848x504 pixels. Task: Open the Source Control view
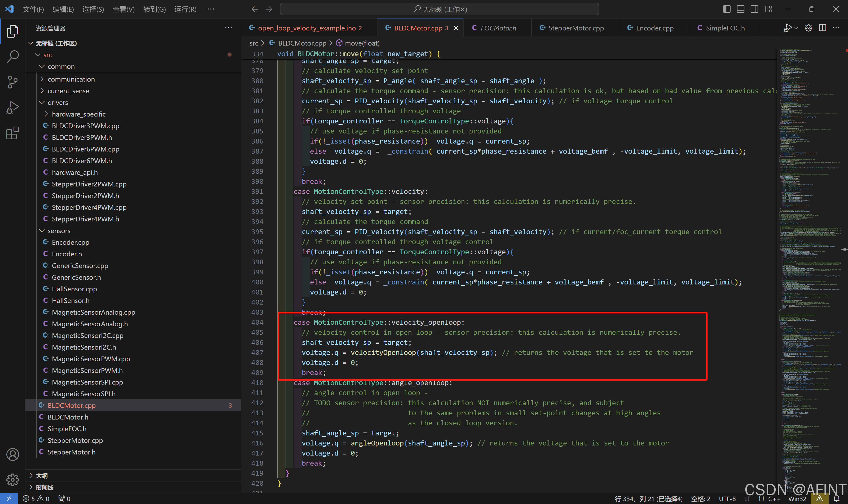pyautogui.click(x=12, y=82)
